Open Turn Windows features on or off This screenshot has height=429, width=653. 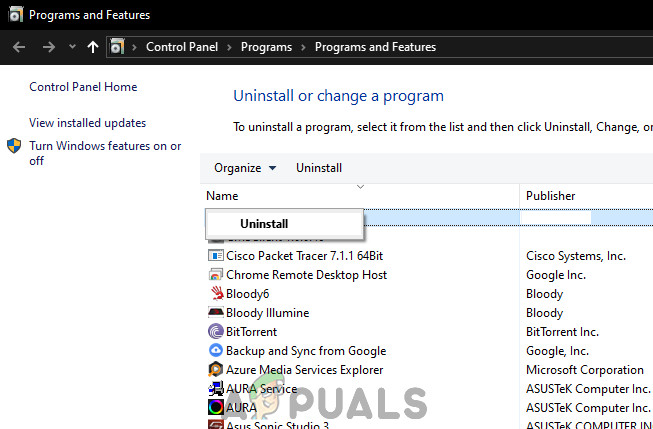(x=105, y=153)
